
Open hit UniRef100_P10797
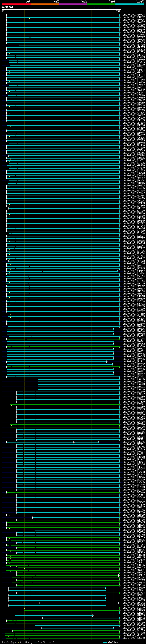pyautogui.click(x=134, y=22)
